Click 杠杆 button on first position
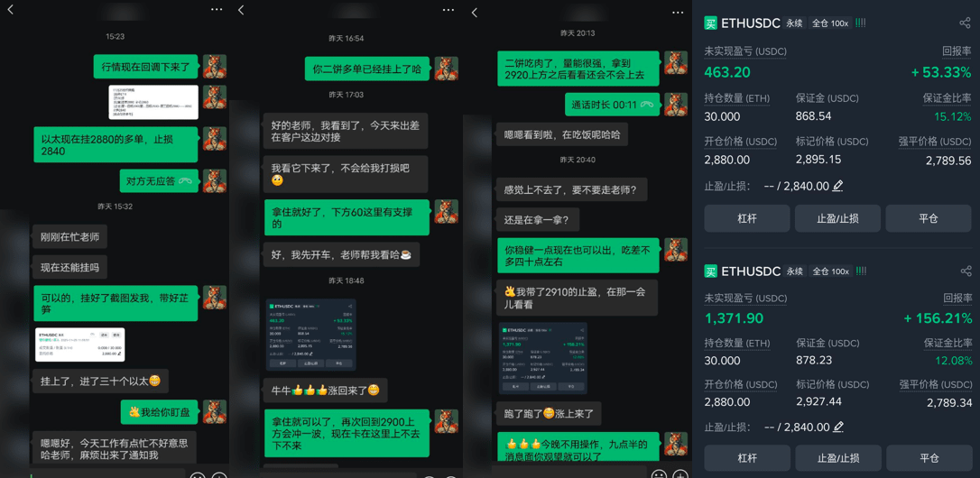 (x=747, y=218)
